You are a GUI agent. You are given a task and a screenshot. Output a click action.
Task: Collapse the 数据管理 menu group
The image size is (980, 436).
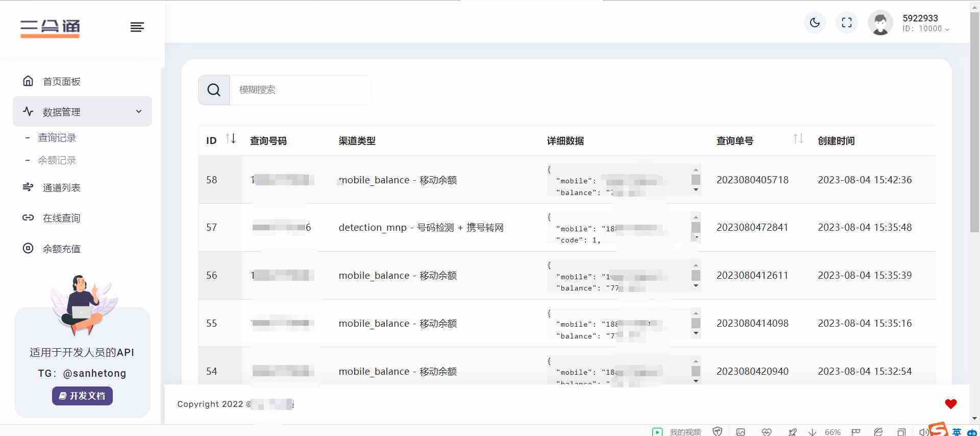pyautogui.click(x=82, y=111)
